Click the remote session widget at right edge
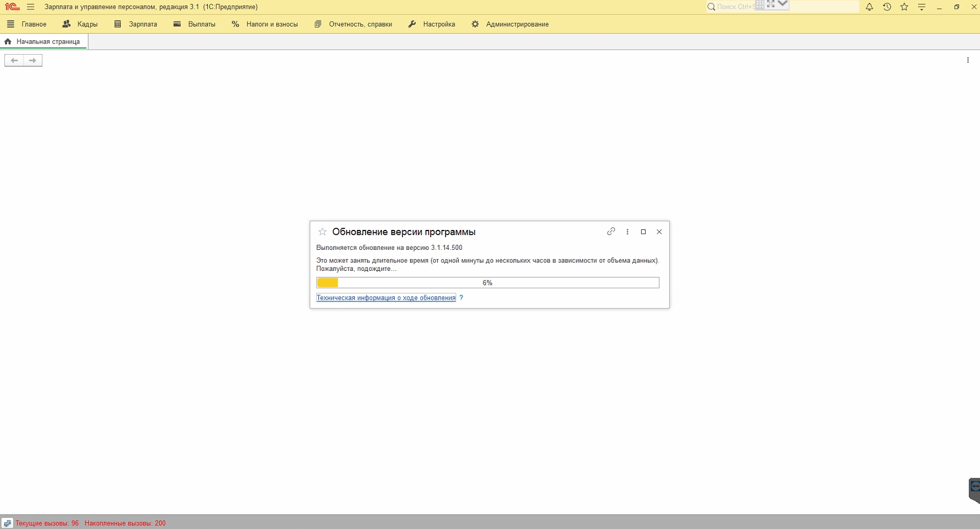The height and width of the screenshot is (529, 980). click(x=974, y=491)
